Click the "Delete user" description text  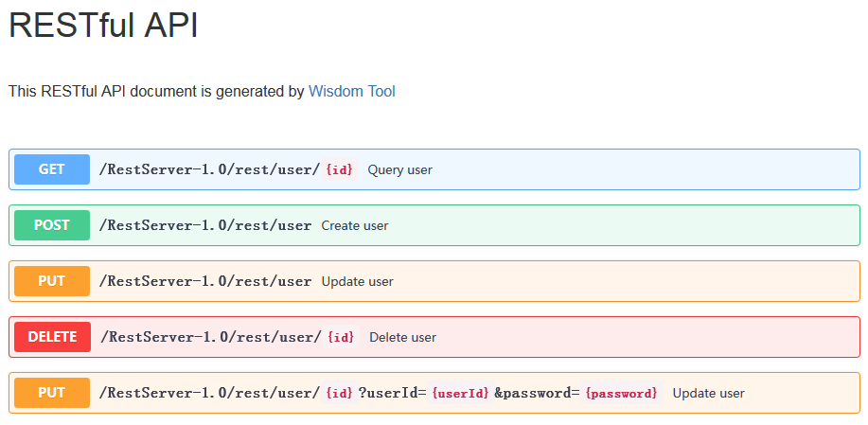402,338
